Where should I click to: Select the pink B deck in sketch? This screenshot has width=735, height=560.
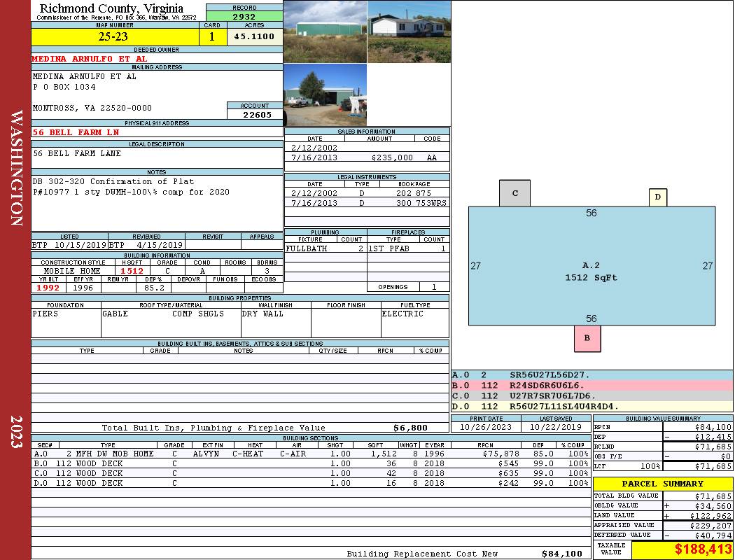587,338
